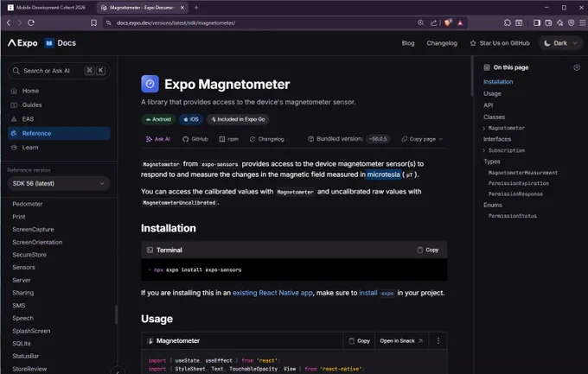This screenshot has width=588, height=374.
Task: Open SQLite in reference list
Action: point(22,343)
